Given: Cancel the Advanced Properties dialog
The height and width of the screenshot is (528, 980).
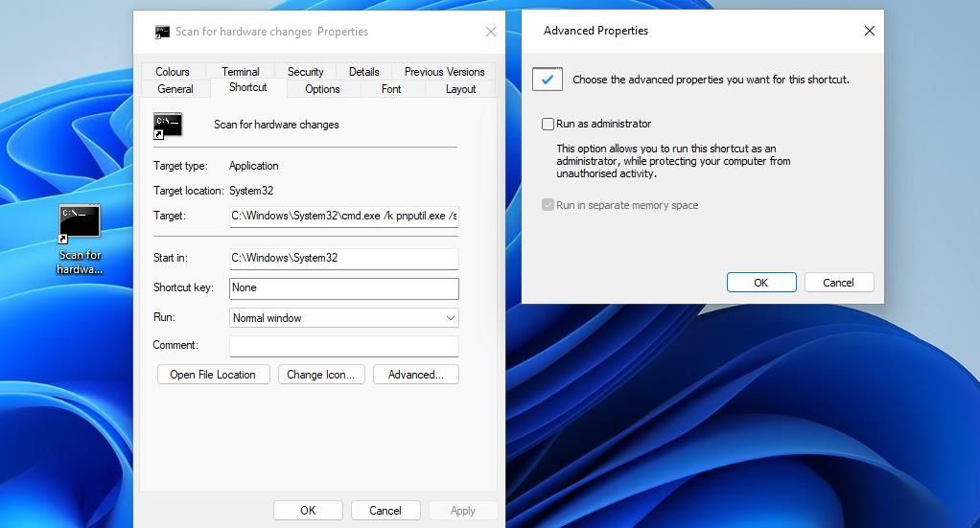Looking at the screenshot, I should [x=837, y=283].
